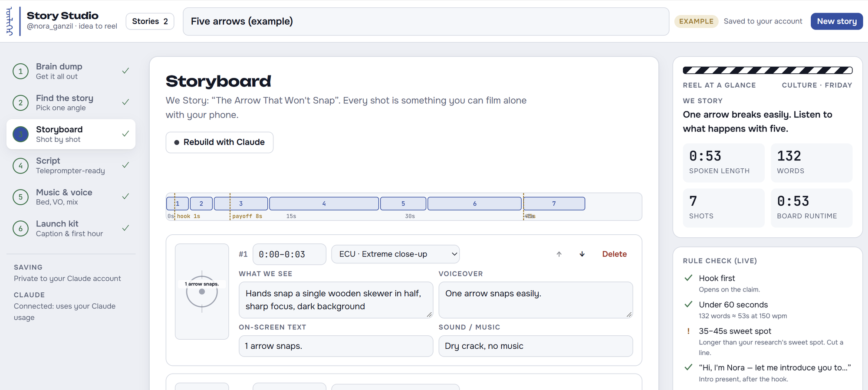Image resolution: width=868 pixels, height=390 pixels.
Task: Open the Stories 2 list
Action: (x=150, y=21)
